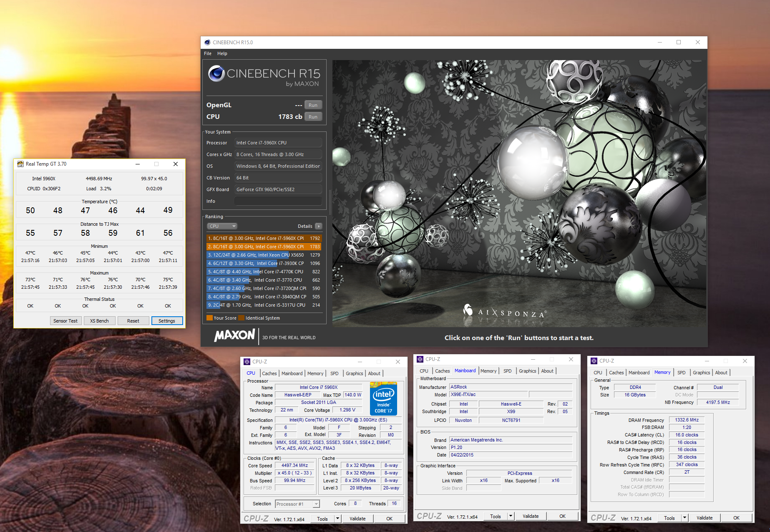
Task: Switch to SPD tab in CPU-Z Mainboard window
Action: click(x=507, y=371)
